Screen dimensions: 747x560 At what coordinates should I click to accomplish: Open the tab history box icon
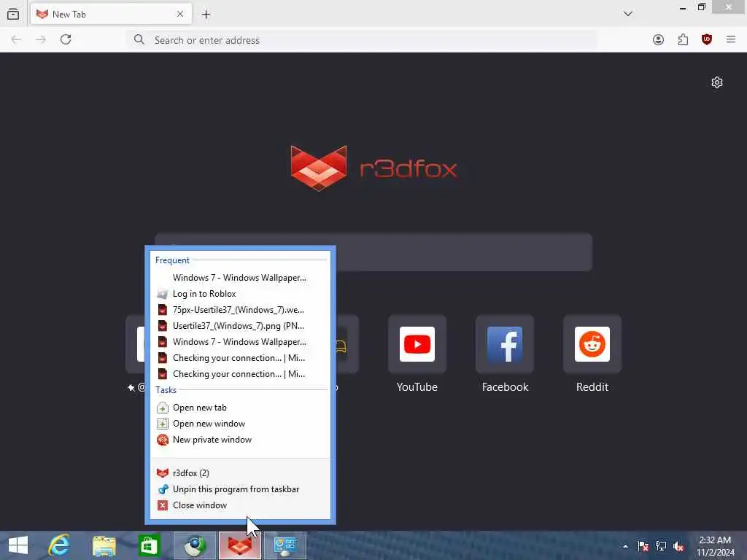pyautogui.click(x=13, y=15)
